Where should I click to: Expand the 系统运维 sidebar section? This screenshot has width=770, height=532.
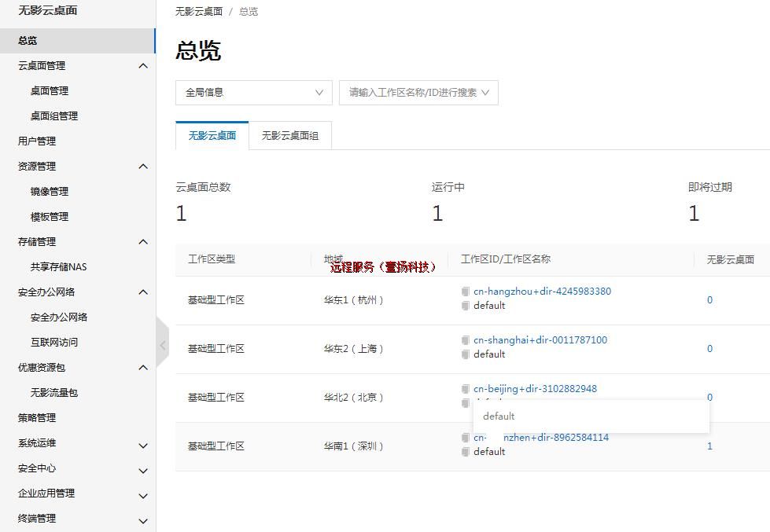point(143,443)
